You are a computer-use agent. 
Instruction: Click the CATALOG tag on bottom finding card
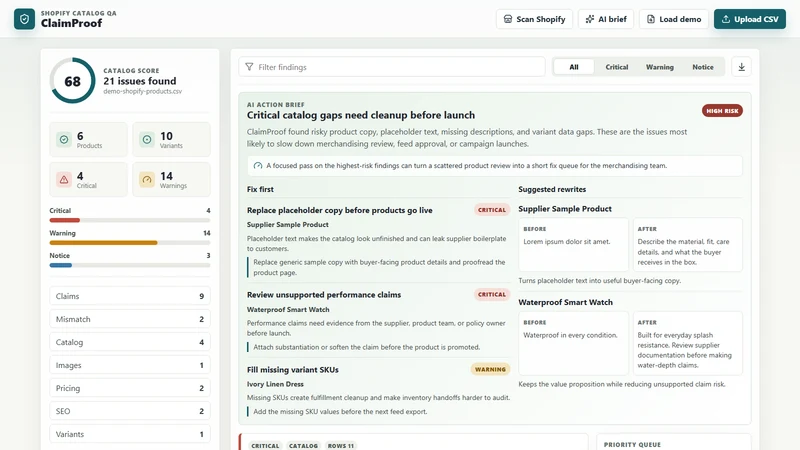click(x=304, y=446)
